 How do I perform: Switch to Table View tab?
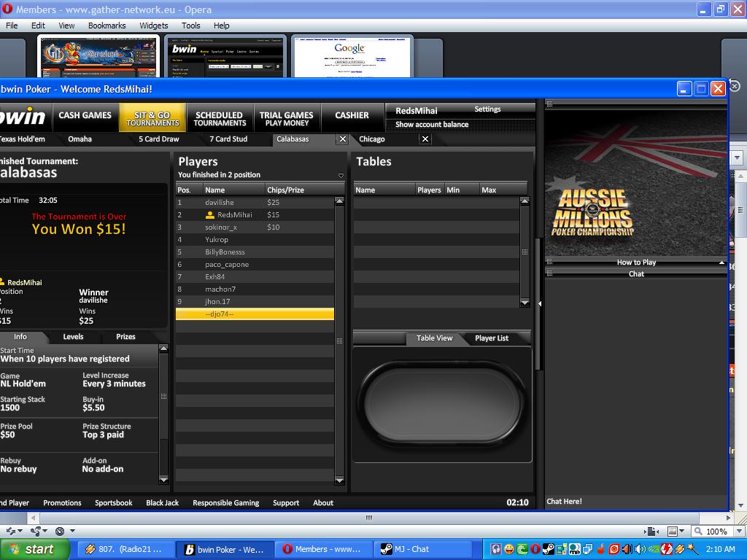tap(435, 338)
